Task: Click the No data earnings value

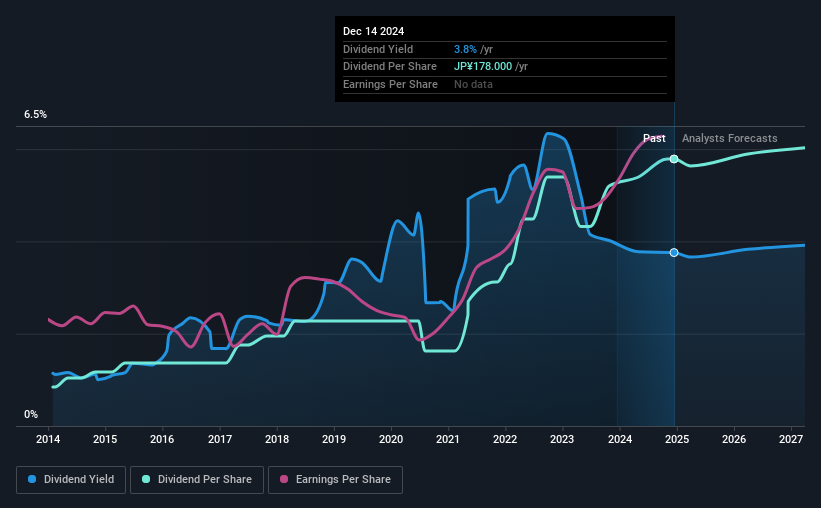Action: point(473,84)
